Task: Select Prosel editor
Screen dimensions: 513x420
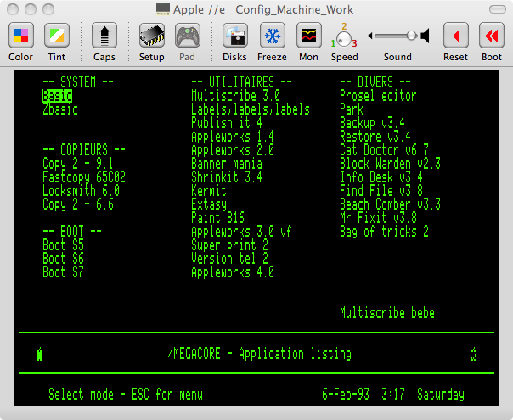Action: (378, 96)
